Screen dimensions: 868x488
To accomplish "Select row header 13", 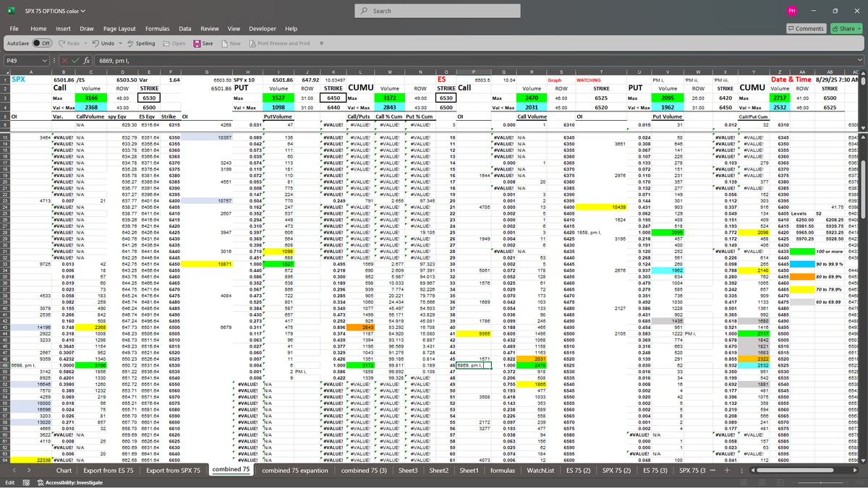I will (x=4, y=136).
